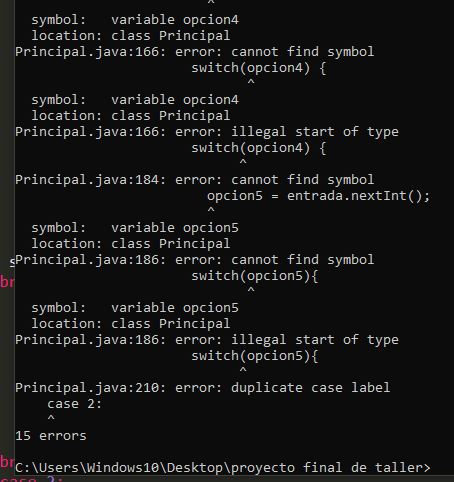Click the pink 'br' text beside switch(opcion5)

coord(7,282)
